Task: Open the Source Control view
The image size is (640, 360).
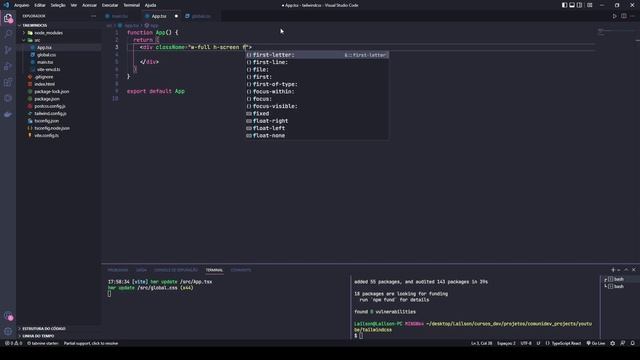Action: point(8,50)
